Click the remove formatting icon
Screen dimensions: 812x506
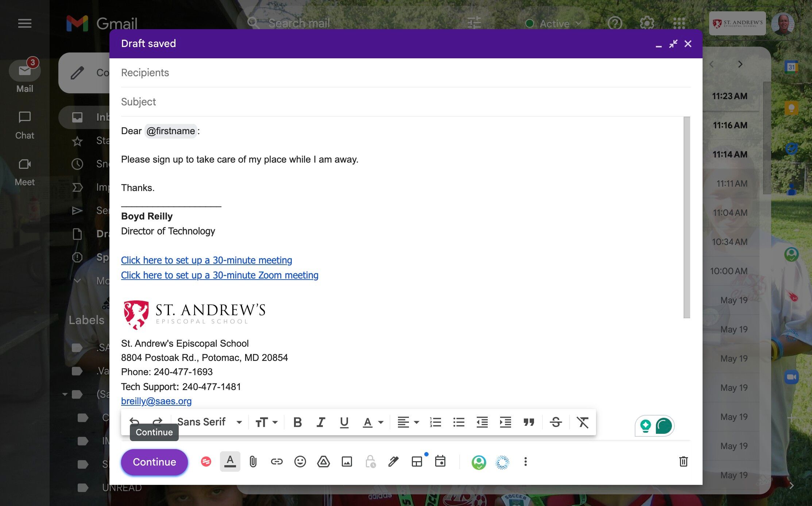pyautogui.click(x=583, y=422)
